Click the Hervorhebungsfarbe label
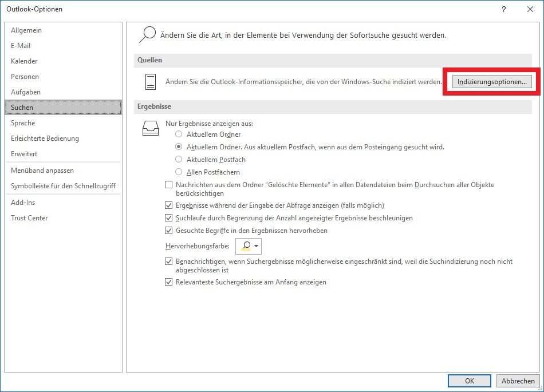Viewport: 544px width, 392px height. pos(198,246)
